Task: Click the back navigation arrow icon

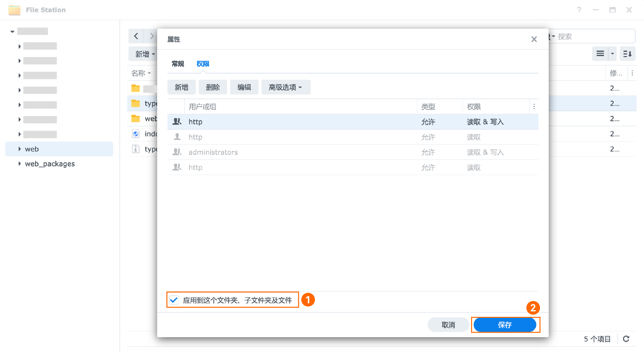Action: click(x=136, y=36)
